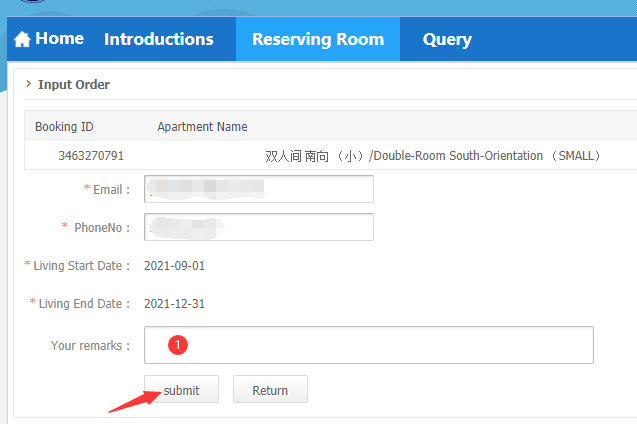This screenshot has width=637, height=424.
Task: Switch to the Reserving Room tab
Action: click(x=318, y=40)
